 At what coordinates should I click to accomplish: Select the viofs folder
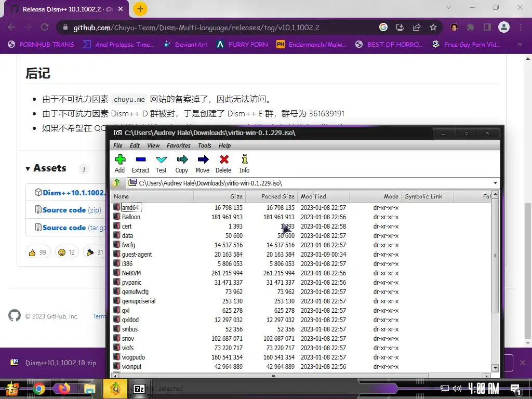[x=128, y=348]
